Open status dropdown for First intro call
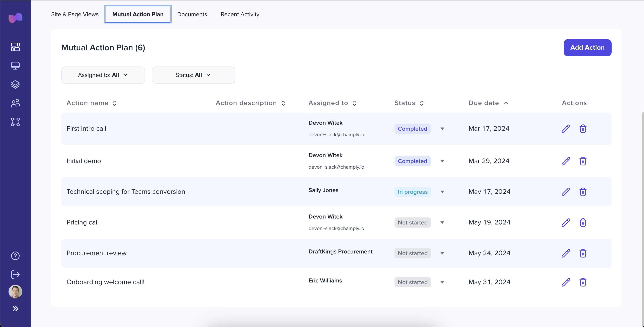Image resolution: width=644 pixels, height=327 pixels. point(442,129)
